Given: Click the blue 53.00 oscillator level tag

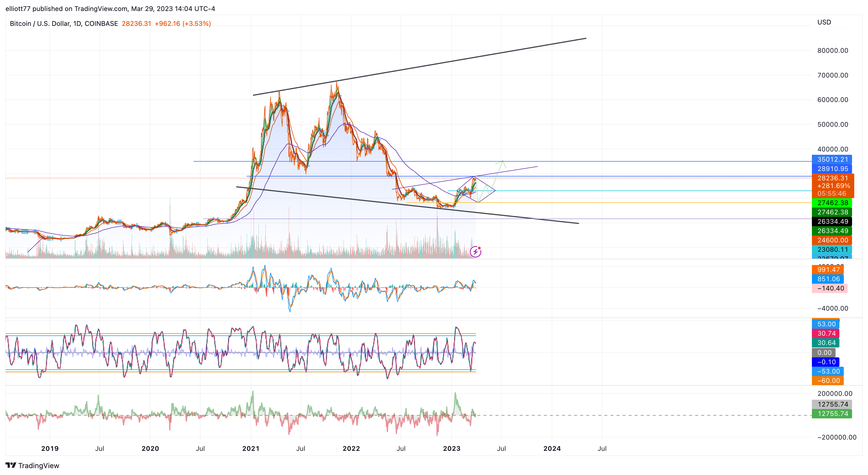Looking at the screenshot, I should [x=826, y=324].
